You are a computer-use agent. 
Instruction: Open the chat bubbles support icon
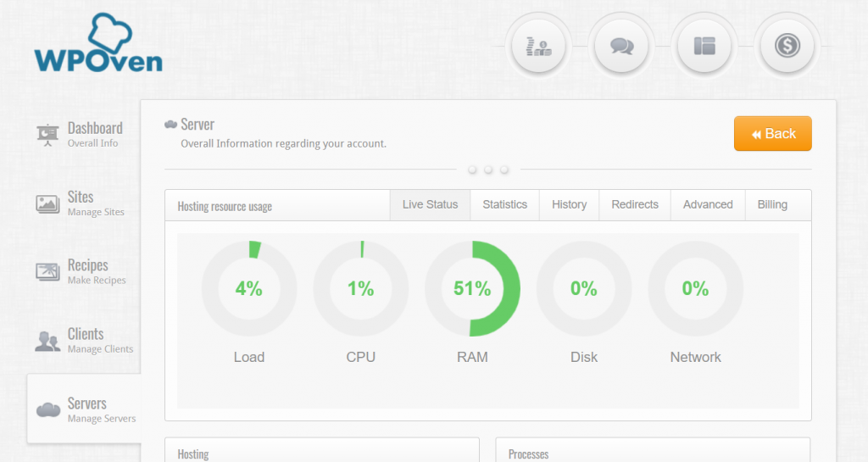621,46
